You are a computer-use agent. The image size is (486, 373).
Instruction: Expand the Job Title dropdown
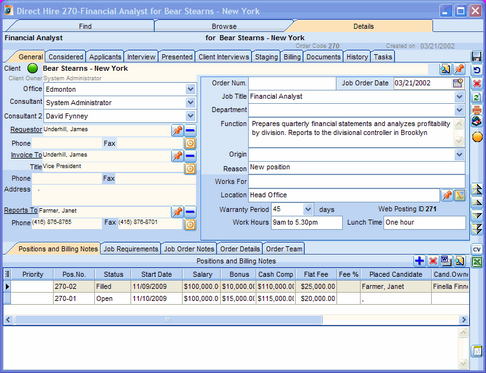[459, 97]
